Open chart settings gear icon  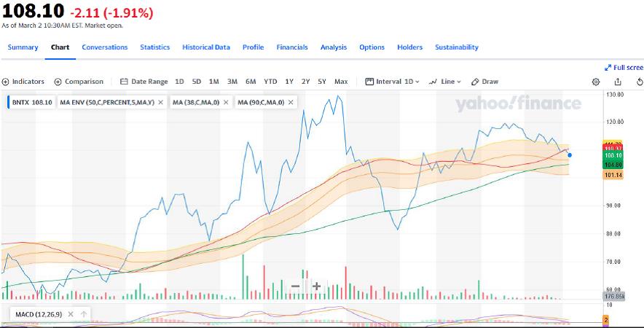[596, 82]
